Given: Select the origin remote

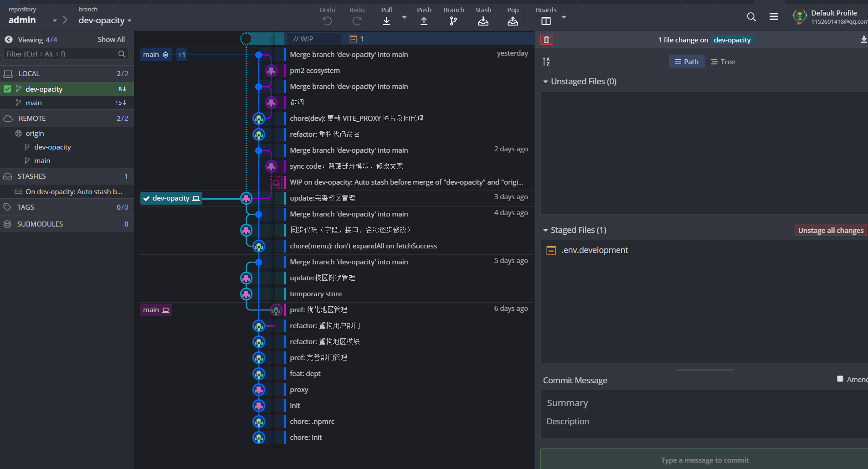Looking at the screenshot, I should (x=67, y=133).
